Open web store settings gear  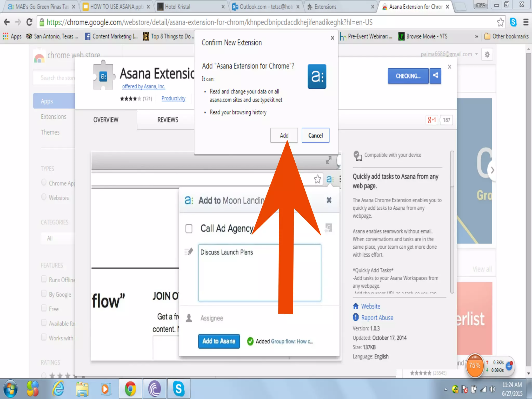tap(487, 55)
